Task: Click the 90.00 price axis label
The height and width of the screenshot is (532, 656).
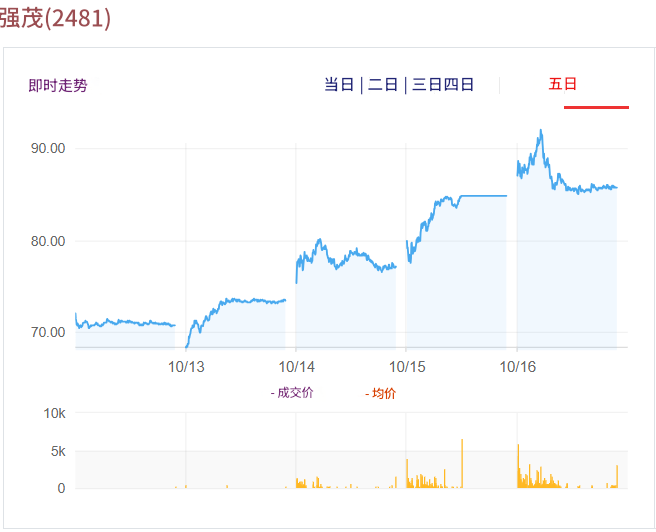Action: coord(48,148)
